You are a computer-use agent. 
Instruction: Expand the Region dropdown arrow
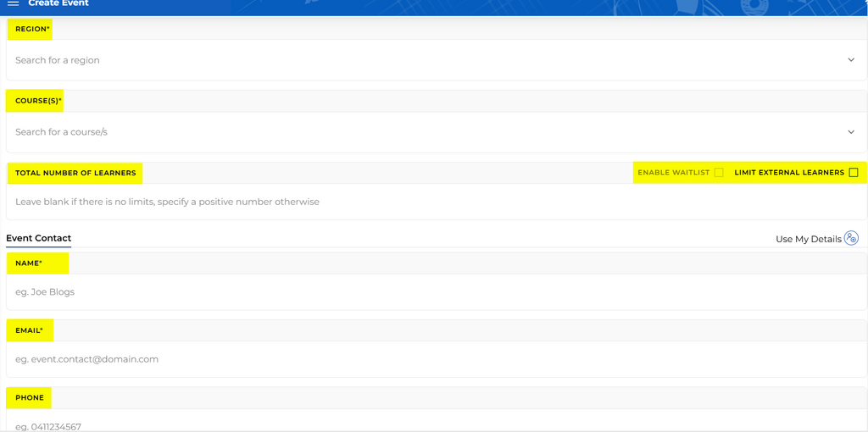coord(851,60)
